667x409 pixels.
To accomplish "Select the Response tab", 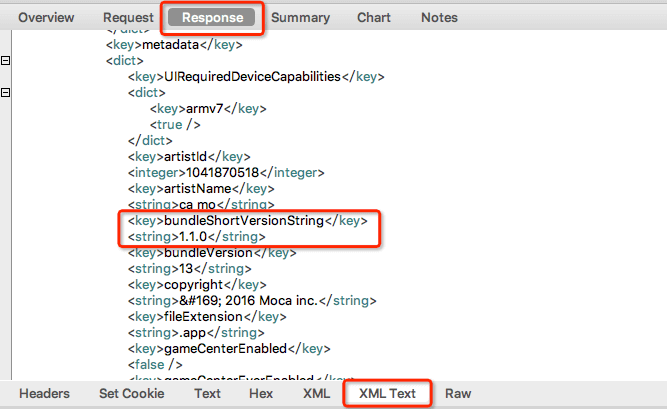I will (212, 18).
